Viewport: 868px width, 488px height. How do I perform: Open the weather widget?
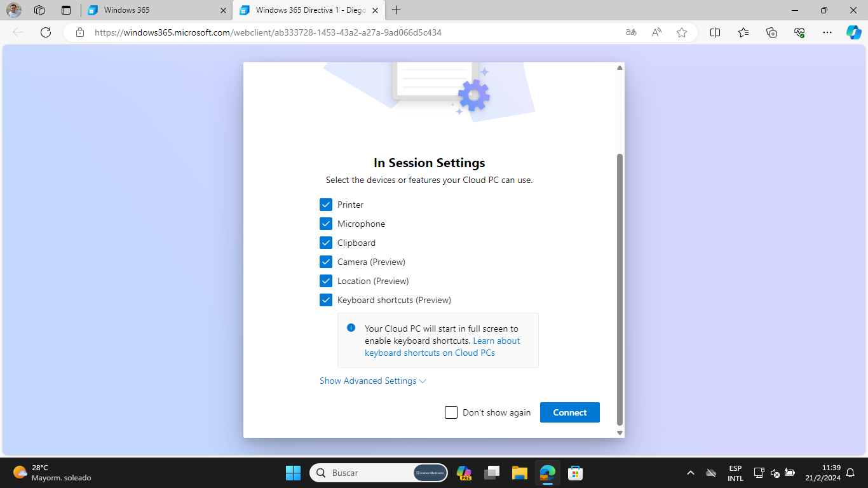pyautogui.click(x=52, y=473)
